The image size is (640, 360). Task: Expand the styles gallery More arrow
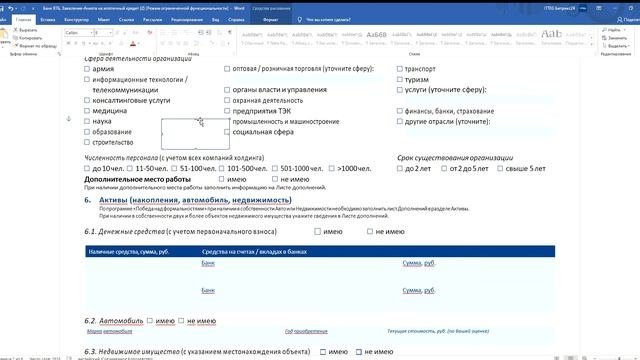click(591, 44)
